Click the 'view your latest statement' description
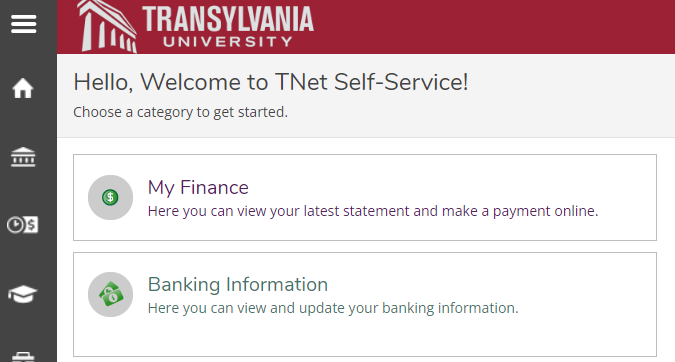The width and height of the screenshot is (675, 362). click(373, 211)
